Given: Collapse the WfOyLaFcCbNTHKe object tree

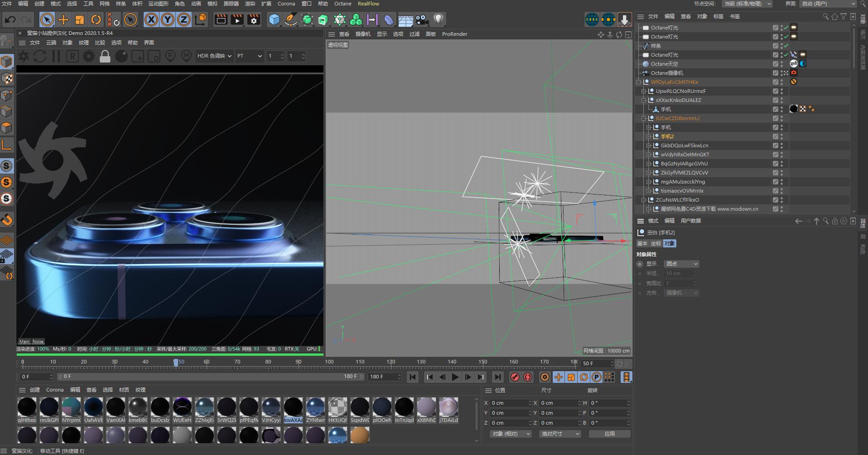Looking at the screenshot, I should pos(639,82).
